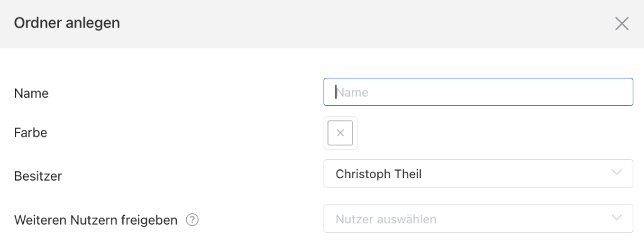Click the Weiteren Nutzern freigeben label
Image resolution: width=644 pixels, height=249 pixels.
pyautogui.click(x=96, y=220)
